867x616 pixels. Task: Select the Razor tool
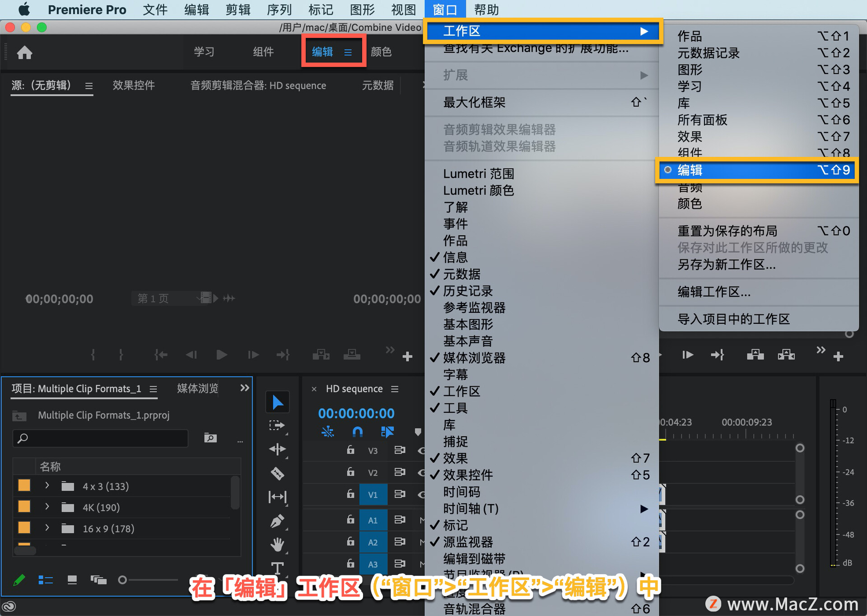click(277, 473)
